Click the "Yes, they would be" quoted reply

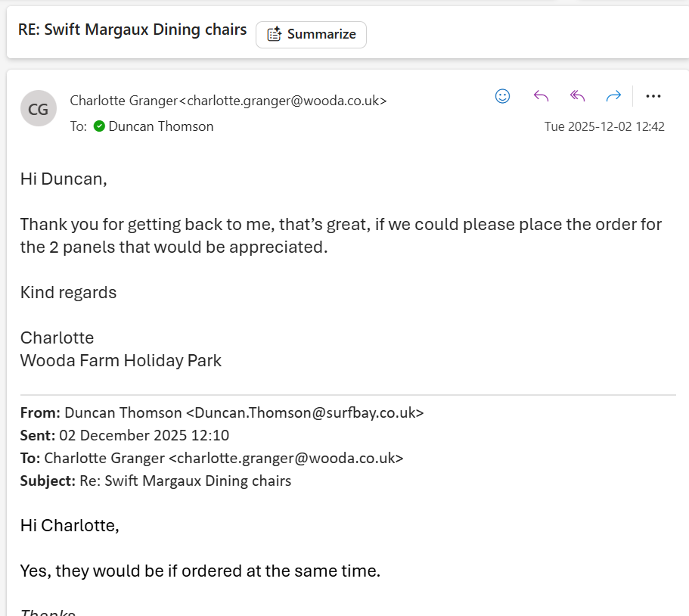(x=200, y=571)
